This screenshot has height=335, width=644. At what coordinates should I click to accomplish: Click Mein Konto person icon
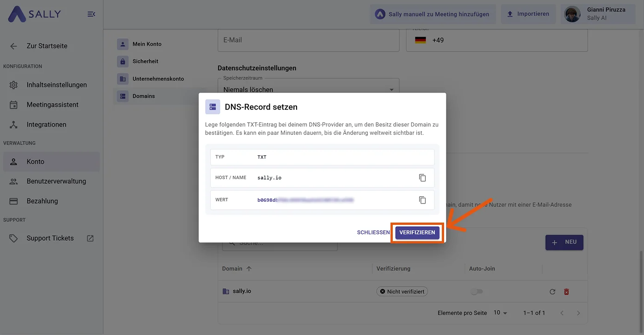pyautogui.click(x=123, y=44)
